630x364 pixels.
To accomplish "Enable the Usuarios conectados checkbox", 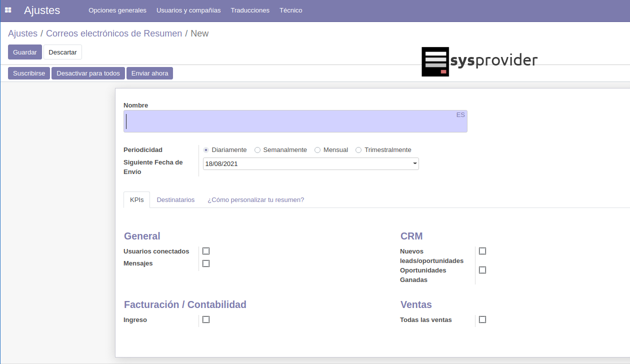I will (206, 251).
